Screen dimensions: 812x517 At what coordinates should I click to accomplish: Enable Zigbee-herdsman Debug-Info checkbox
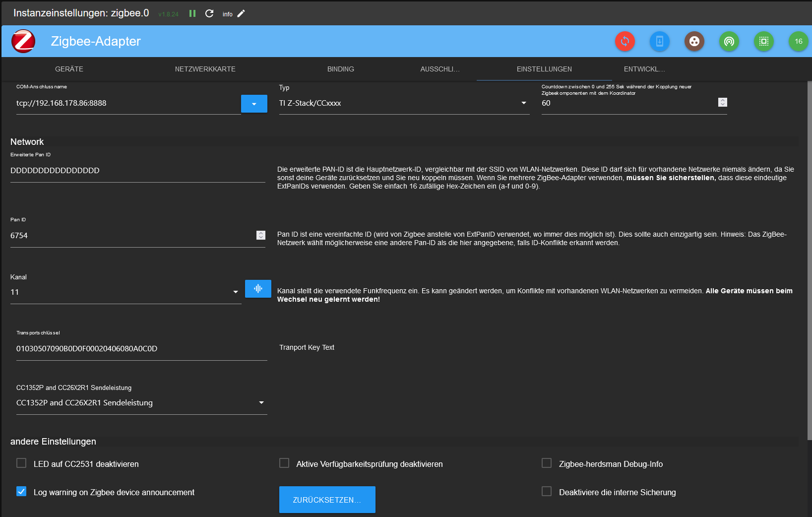(x=547, y=463)
